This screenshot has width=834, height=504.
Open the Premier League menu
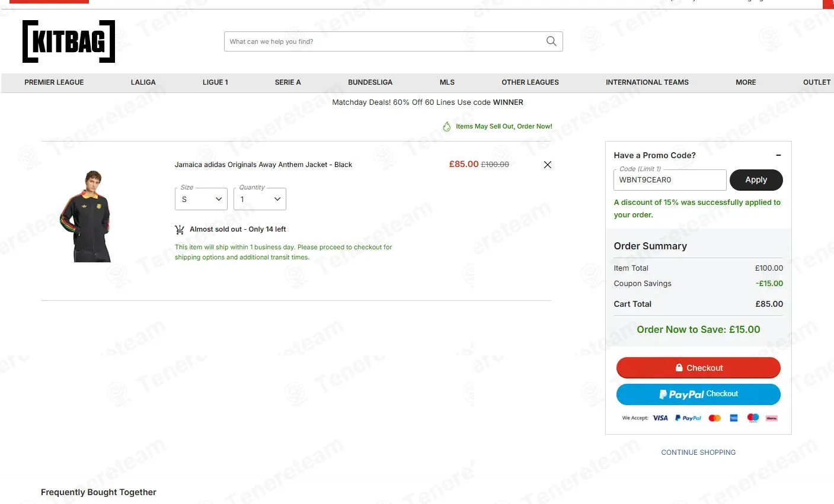click(x=54, y=82)
